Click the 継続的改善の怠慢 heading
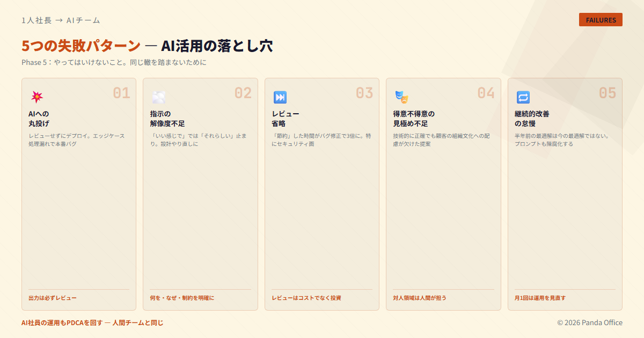Viewport: 644px width, 338px height. (532, 119)
